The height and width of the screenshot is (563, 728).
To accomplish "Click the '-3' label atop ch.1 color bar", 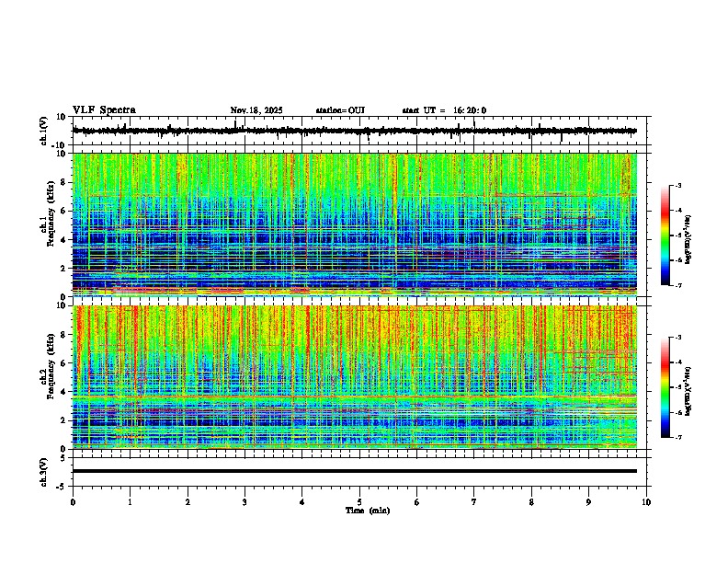I will point(677,185).
